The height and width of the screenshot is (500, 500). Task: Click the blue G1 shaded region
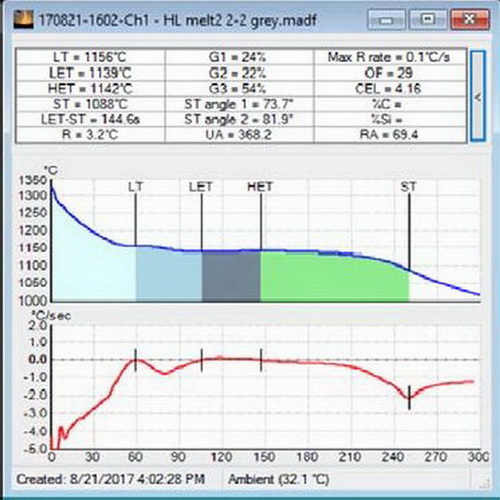[169, 275]
